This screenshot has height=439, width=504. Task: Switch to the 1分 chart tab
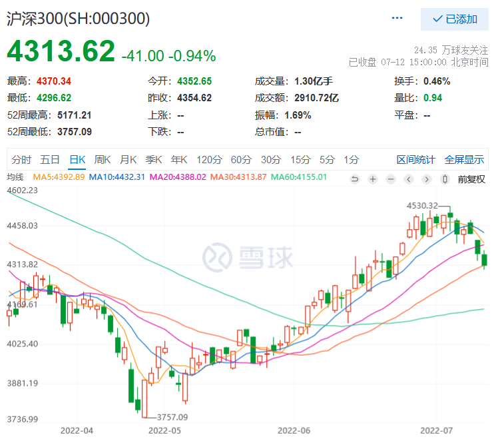[x=352, y=160]
